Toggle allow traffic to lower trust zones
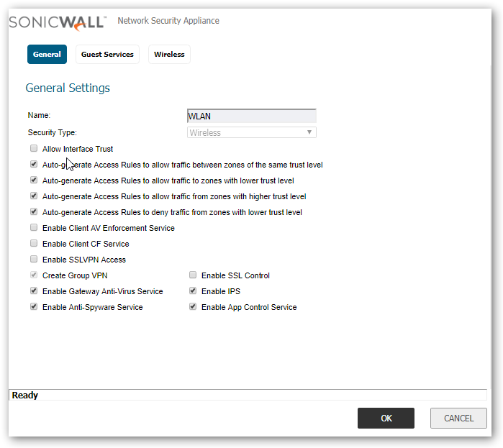503x448 pixels. pos(34,180)
